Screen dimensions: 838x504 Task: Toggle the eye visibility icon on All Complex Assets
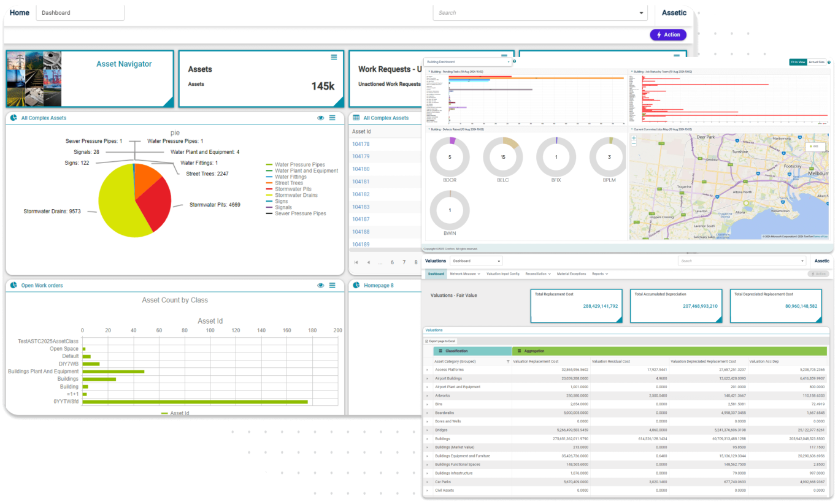(320, 118)
